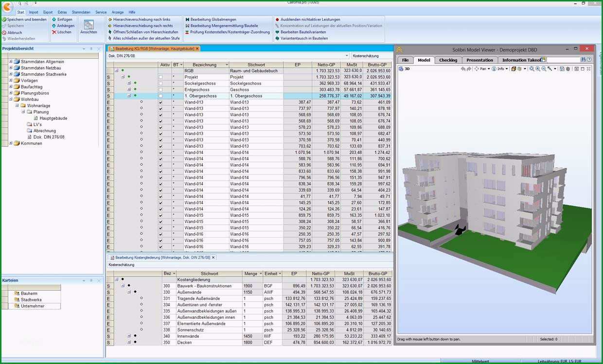The width and height of the screenshot is (603, 364).
Task: Toggle Aktiv checkbox for 1. Obergeschoss row
Action: coord(160,96)
